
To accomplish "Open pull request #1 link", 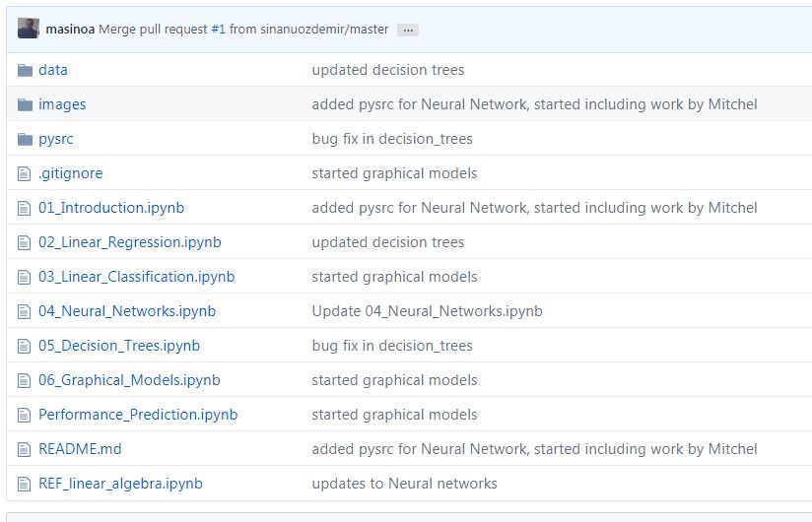I will [218, 29].
